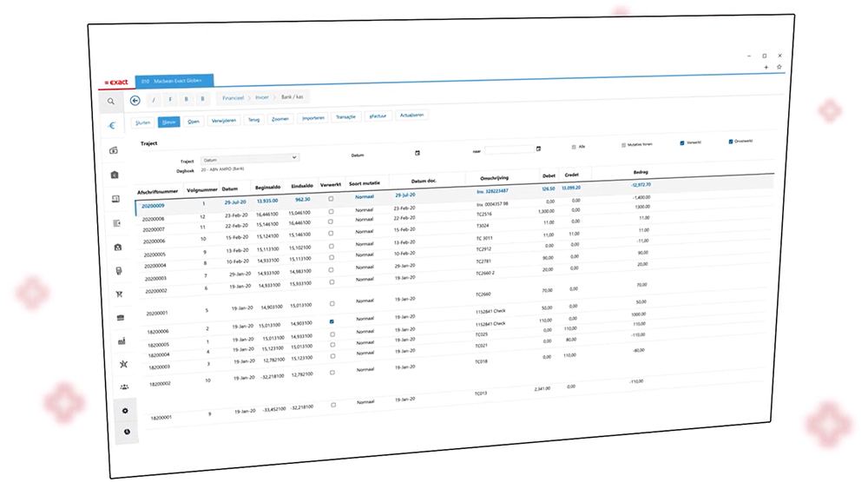Expand the Traject Datum dropdown
Screen dimensions: 868x489
pyautogui.click(x=249, y=159)
